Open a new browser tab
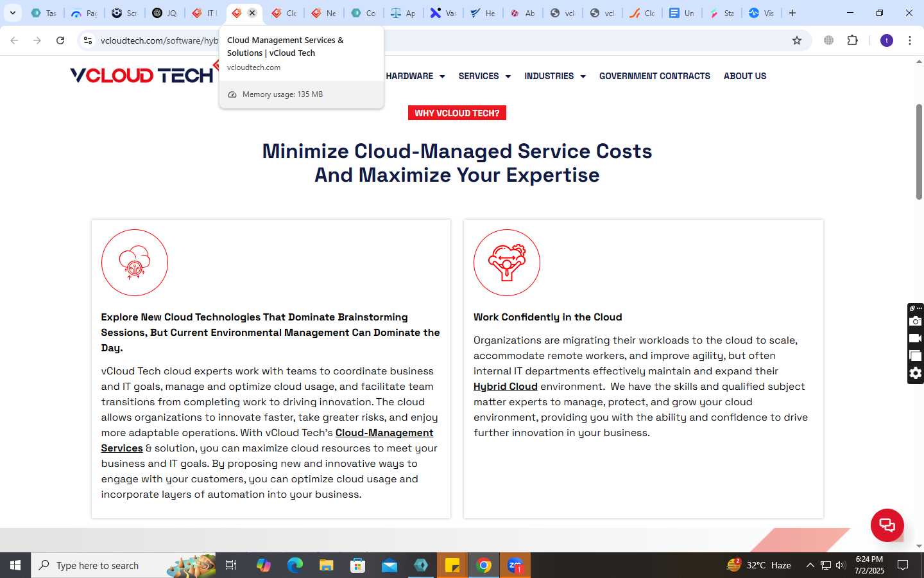924x578 pixels. coord(792,13)
